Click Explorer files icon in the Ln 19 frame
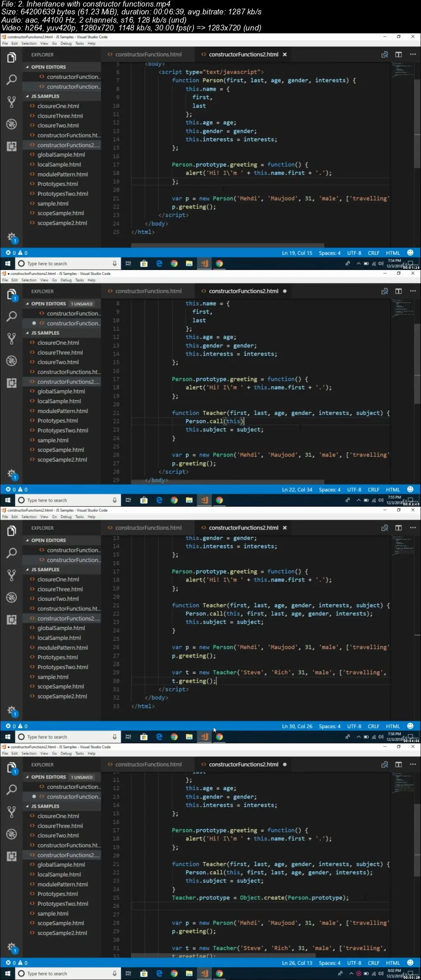The image size is (421, 980). click(12, 58)
